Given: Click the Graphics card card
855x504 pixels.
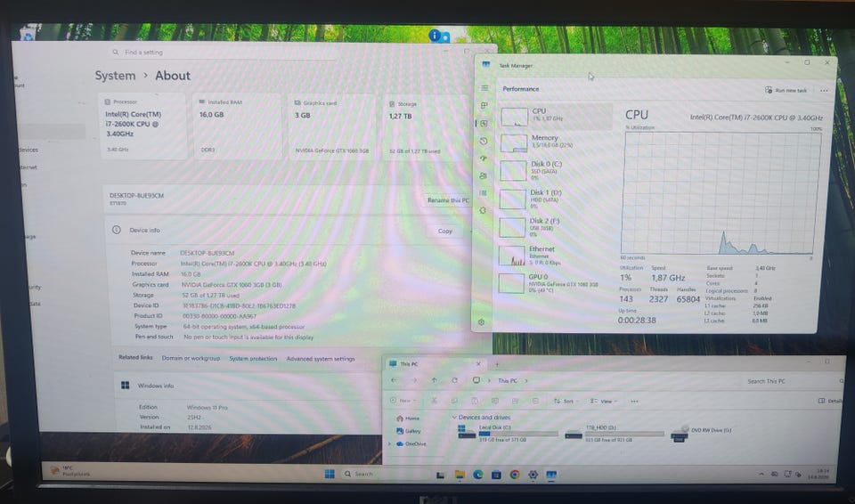Looking at the screenshot, I should click(332, 126).
